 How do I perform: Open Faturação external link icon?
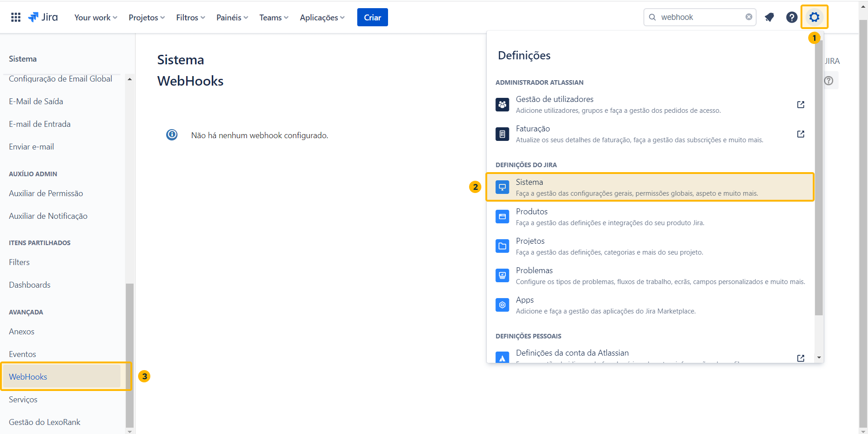point(801,134)
